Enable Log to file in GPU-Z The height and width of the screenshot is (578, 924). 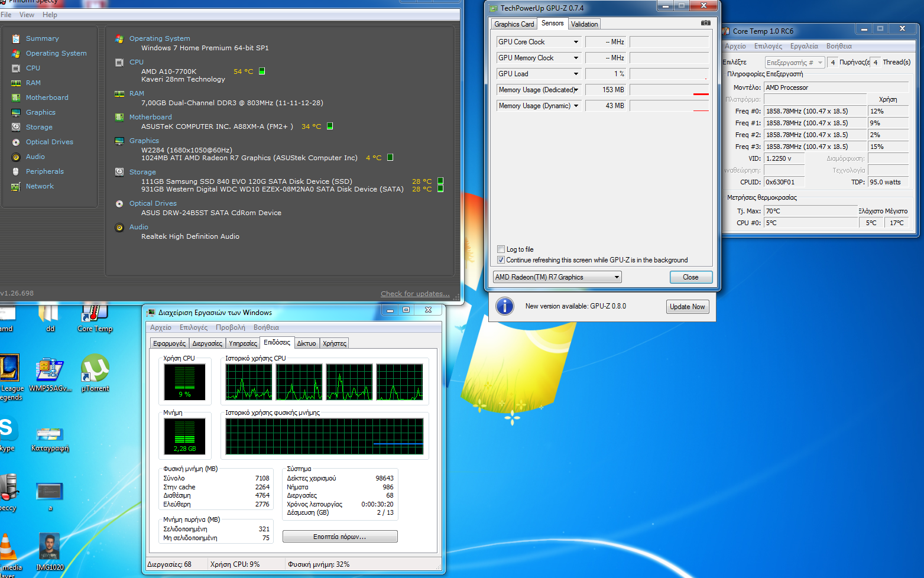tap(501, 249)
